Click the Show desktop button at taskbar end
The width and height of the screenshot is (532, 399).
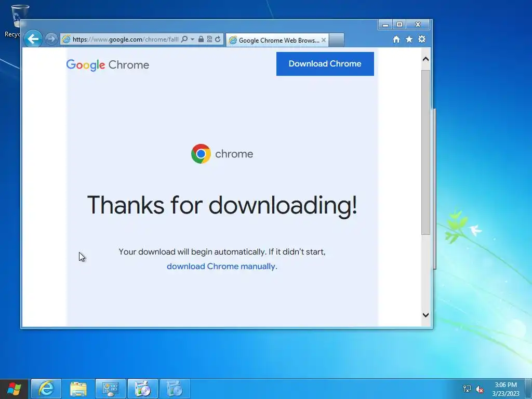coord(528,389)
